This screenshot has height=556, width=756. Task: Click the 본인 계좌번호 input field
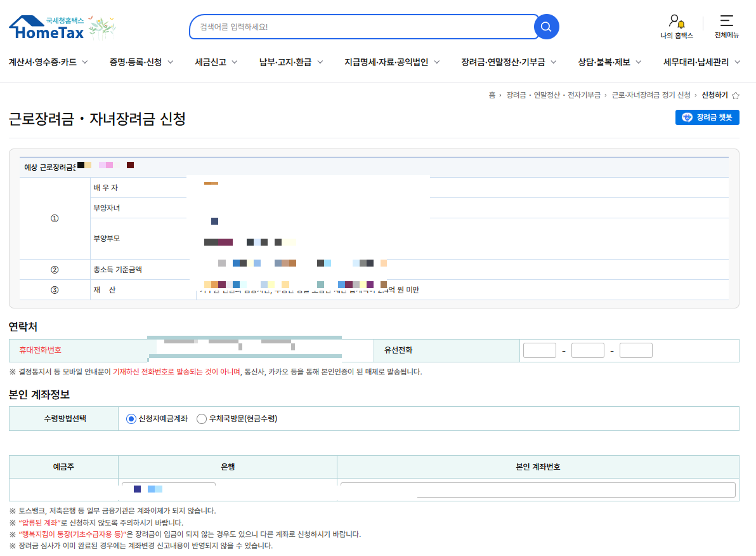[x=538, y=489]
